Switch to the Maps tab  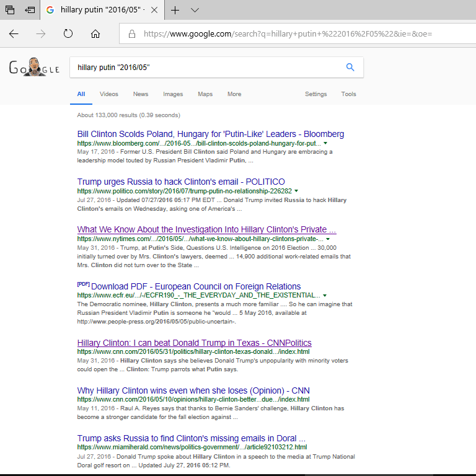[x=205, y=94]
